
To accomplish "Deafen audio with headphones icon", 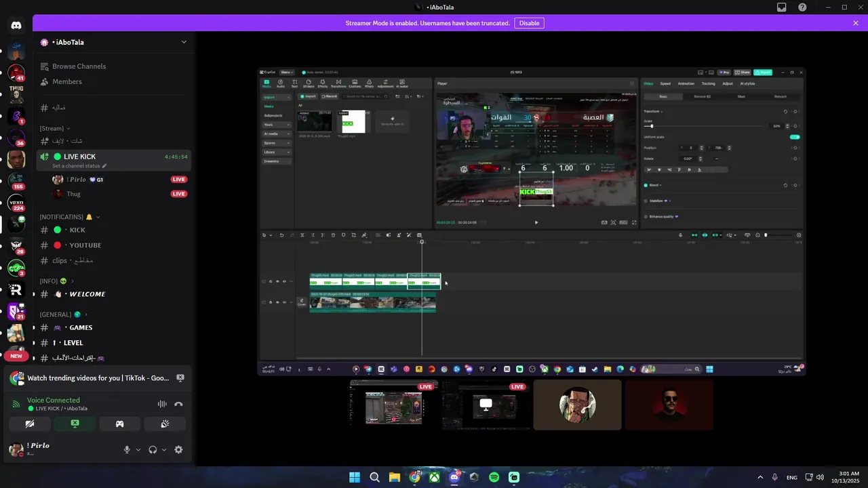I will tap(153, 449).
